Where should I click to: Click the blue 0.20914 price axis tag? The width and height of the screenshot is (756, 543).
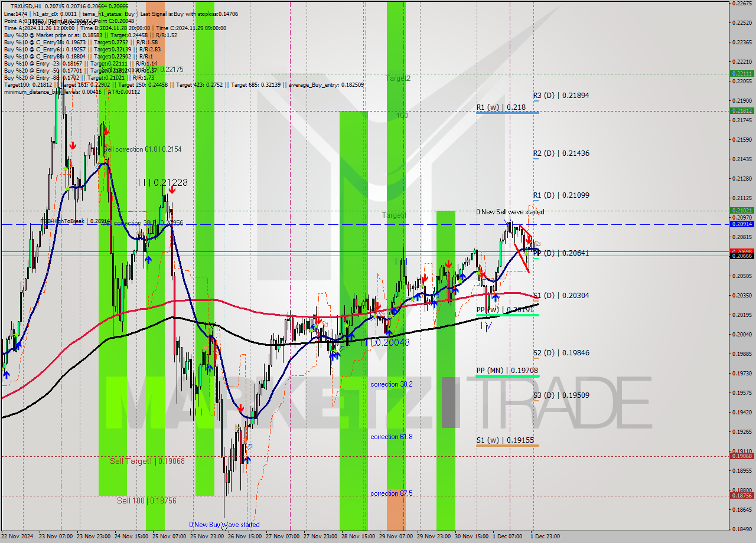coord(742,224)
